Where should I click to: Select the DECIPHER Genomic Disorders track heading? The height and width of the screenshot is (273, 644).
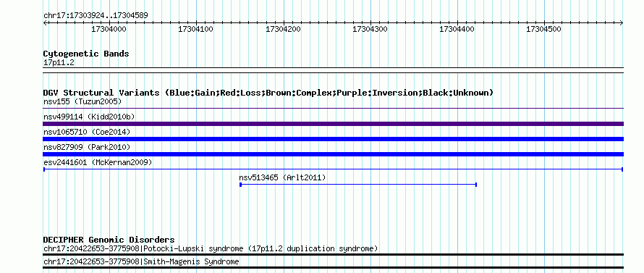[109, 239]
